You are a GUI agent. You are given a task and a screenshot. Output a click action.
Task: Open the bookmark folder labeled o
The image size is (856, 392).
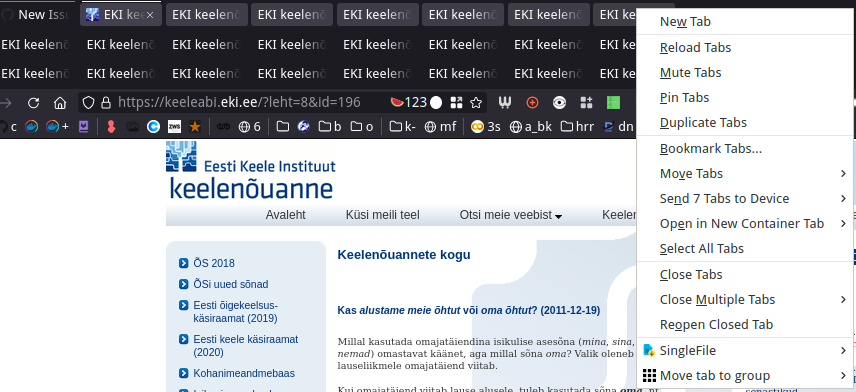point(362,127)
